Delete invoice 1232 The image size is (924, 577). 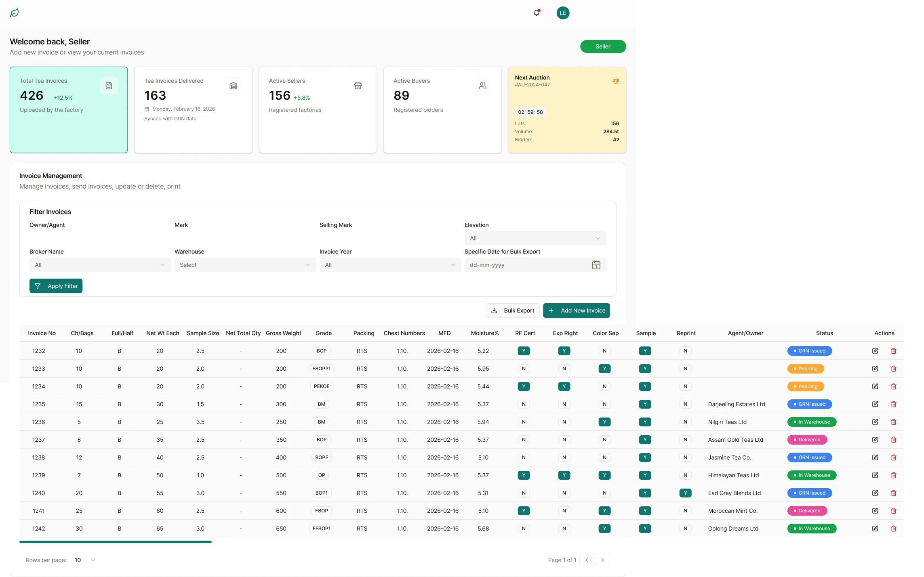(x=894, y=351)
